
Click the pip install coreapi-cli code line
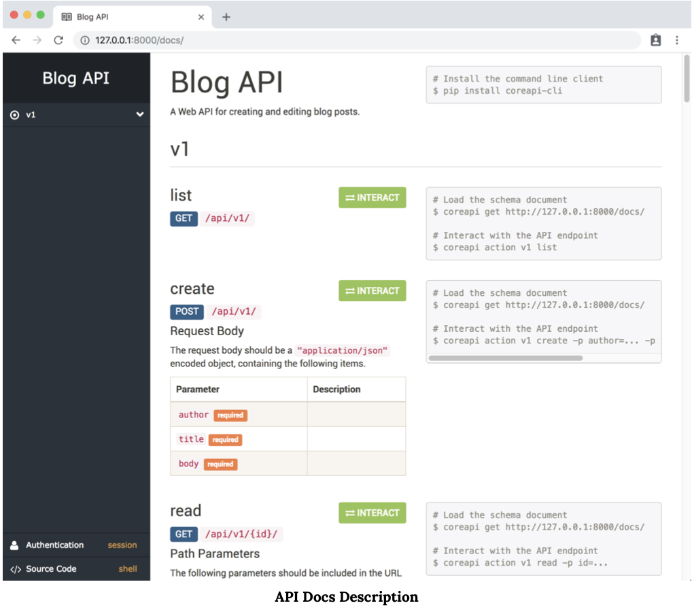click(x=498, y=90)
